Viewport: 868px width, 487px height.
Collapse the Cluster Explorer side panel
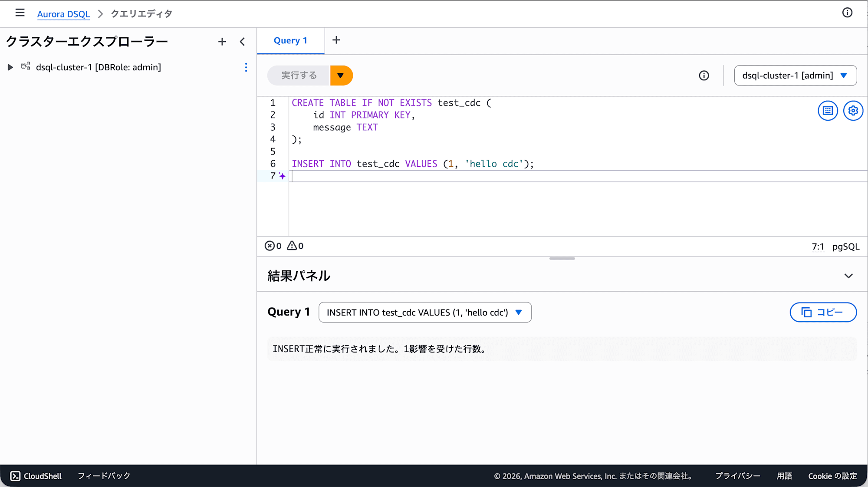coord(242,42)
